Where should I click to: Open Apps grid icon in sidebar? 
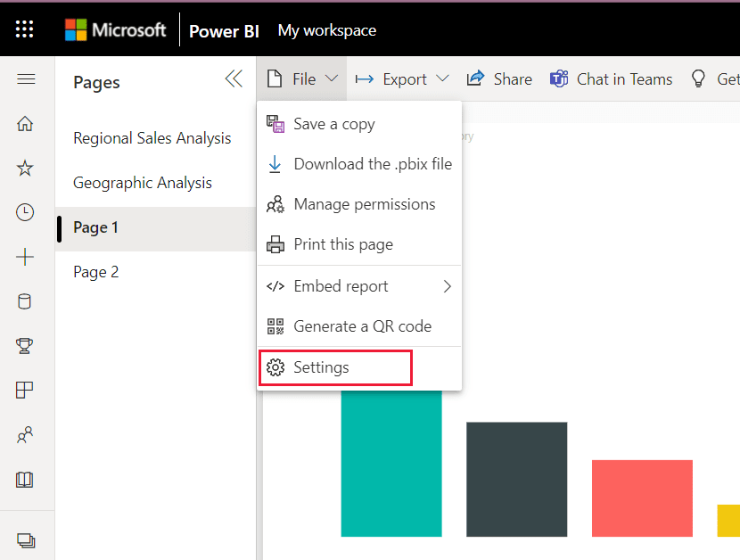point(25,390)
